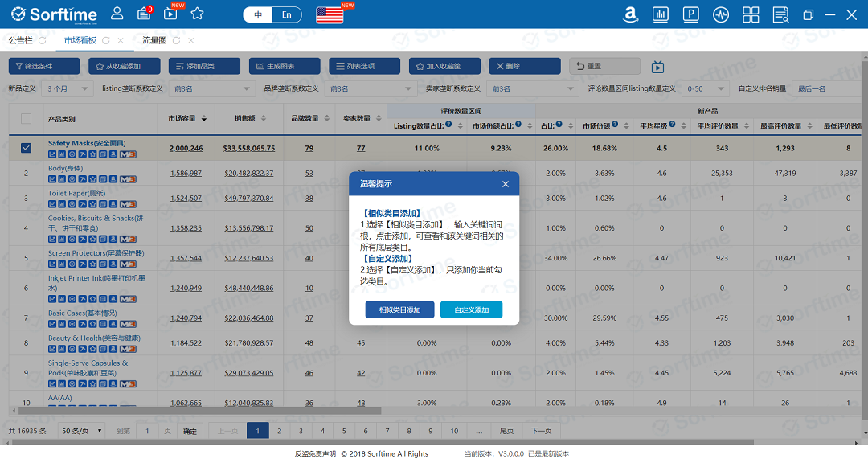
Task: Close the 流量图 tab
Action: pyautogui.click(x=191, y=40)
